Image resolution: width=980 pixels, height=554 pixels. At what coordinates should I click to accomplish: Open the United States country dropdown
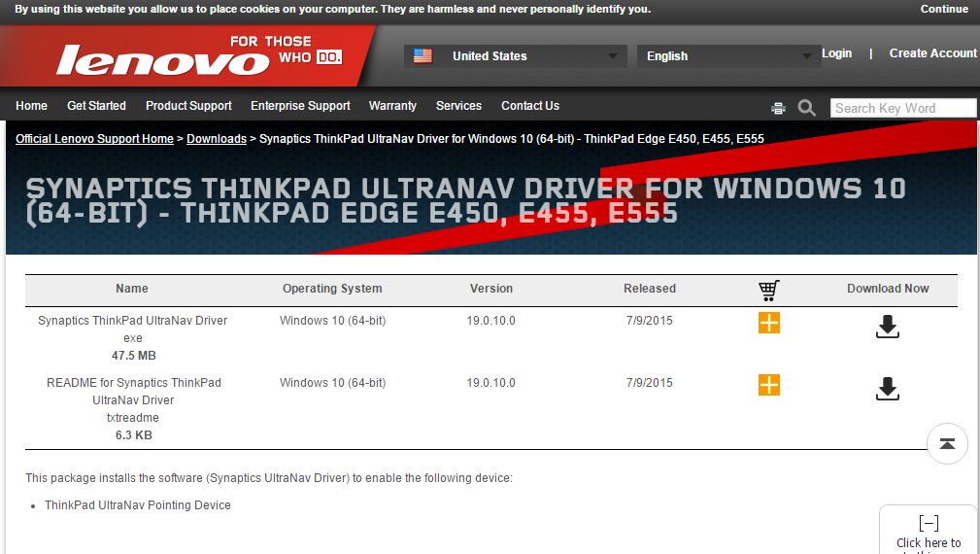[x=515, y=56]
